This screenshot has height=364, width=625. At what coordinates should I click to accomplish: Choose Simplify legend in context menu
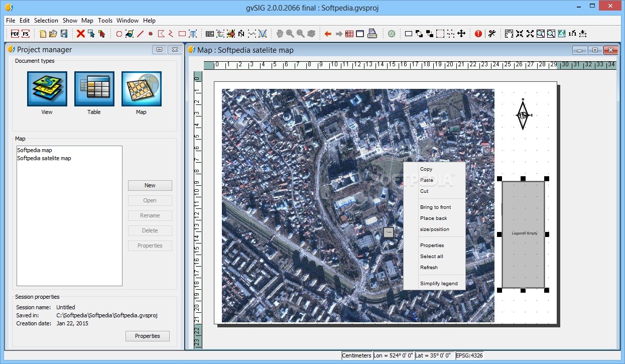click(439, 284)
